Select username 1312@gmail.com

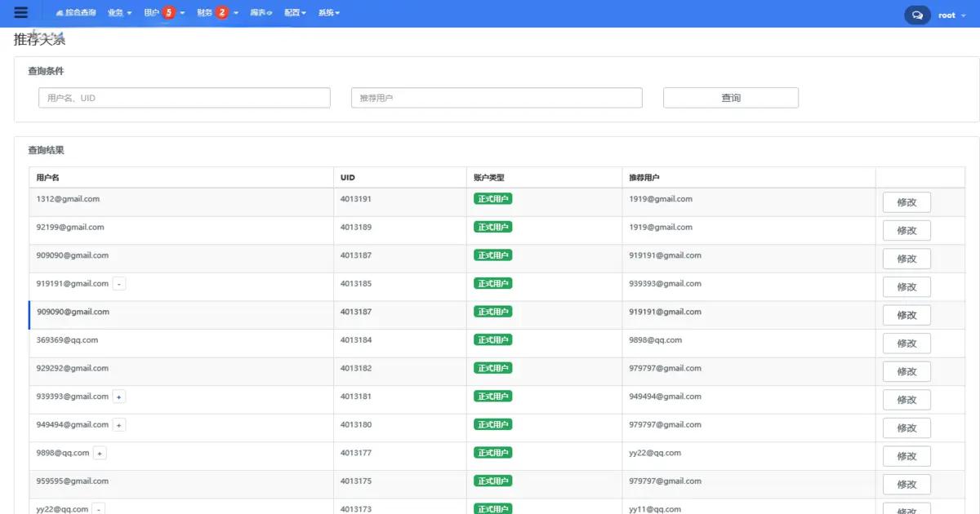(68, 199)
